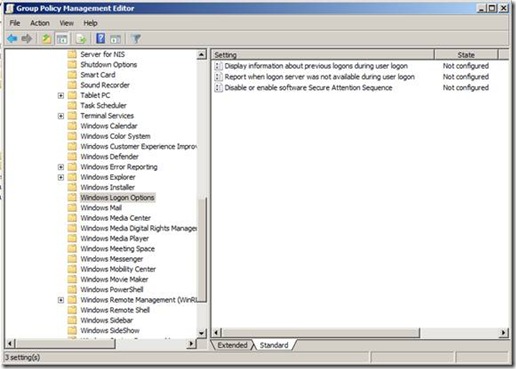
Task: Select Windows PowerShell in the tree
Action: point(112,290)
